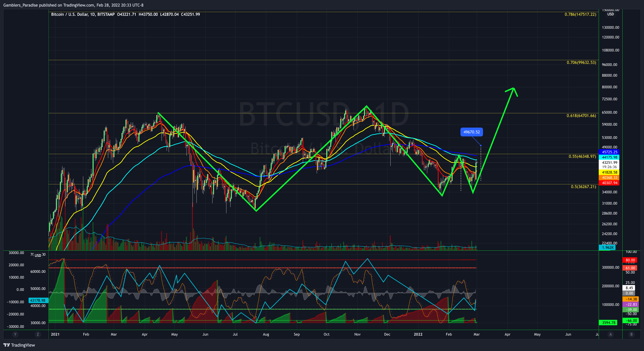
Task: Click the Jul label near August
Action: [235, 334]
